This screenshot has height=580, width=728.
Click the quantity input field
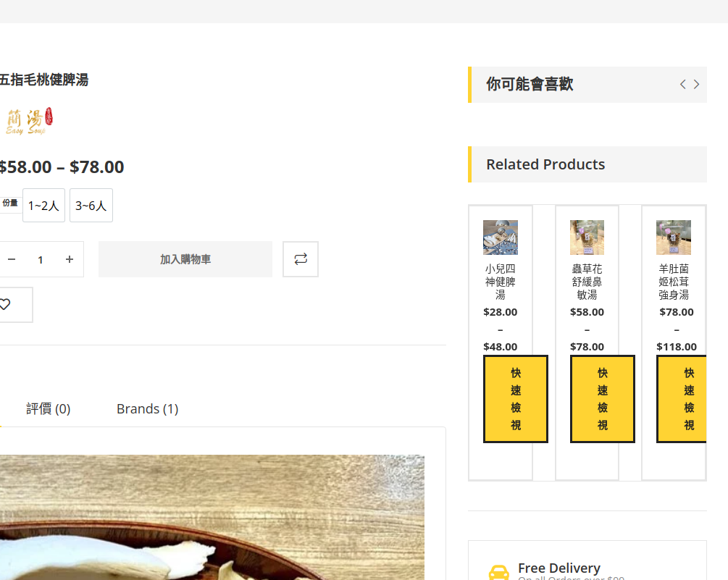coord(41,259)
